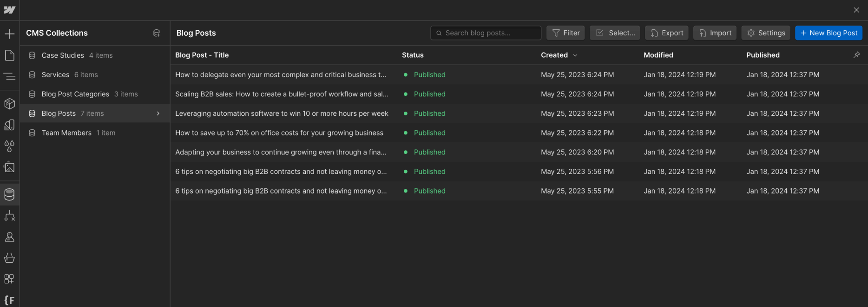The width and height of the screenshot is (868, 307).
Task: Click the Blog Post Categories database icon
Action: coord(32,94)
